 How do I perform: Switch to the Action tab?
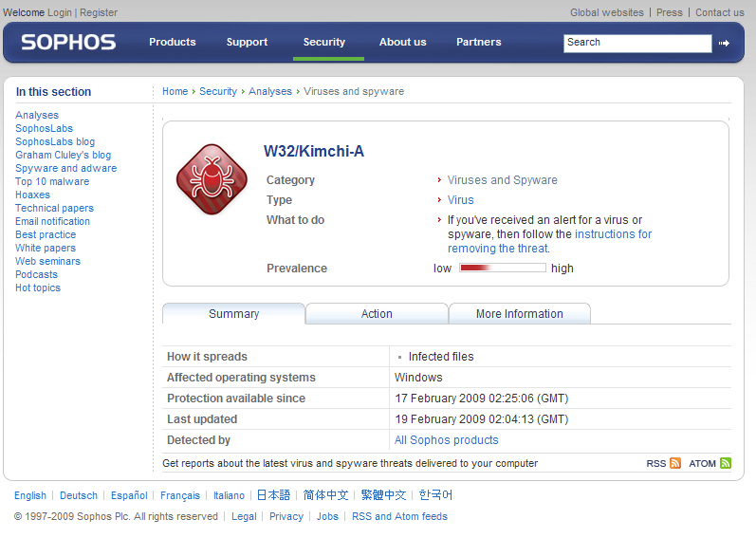[377, 314]
